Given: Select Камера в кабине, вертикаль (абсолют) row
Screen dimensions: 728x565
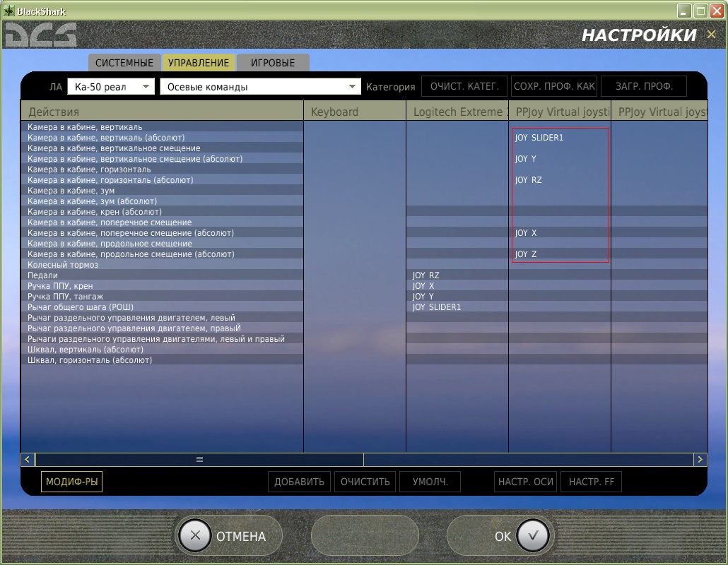Looking at the screenshot, I should (162, 138).
